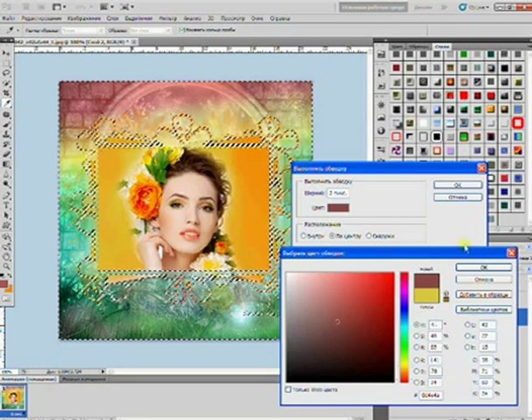
Task: Open the Просмотр menu
Action: (233, 18)
